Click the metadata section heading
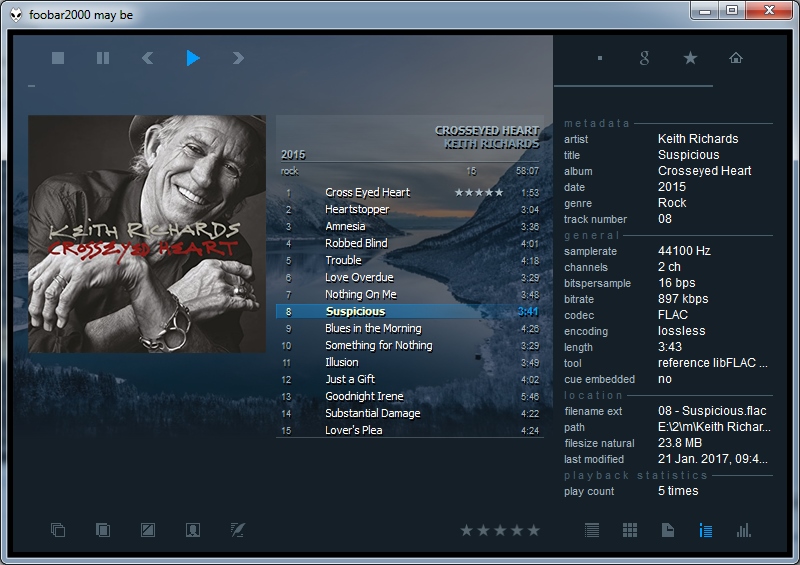800x565 pixels. 596,124
